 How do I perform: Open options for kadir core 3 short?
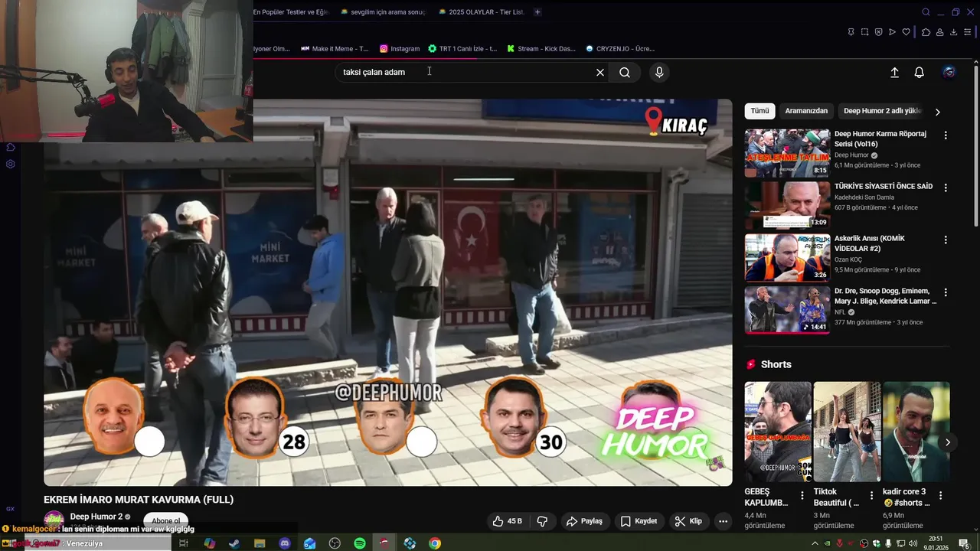tap(941, 496)
